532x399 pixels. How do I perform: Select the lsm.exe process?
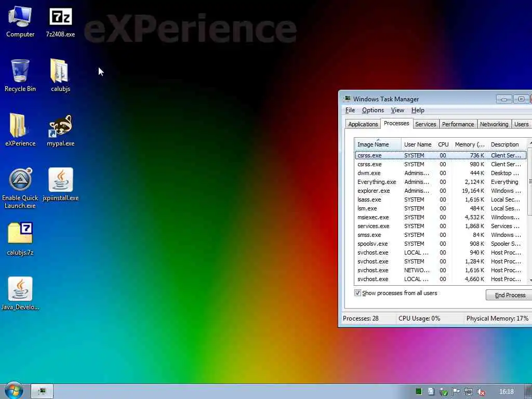441,208
